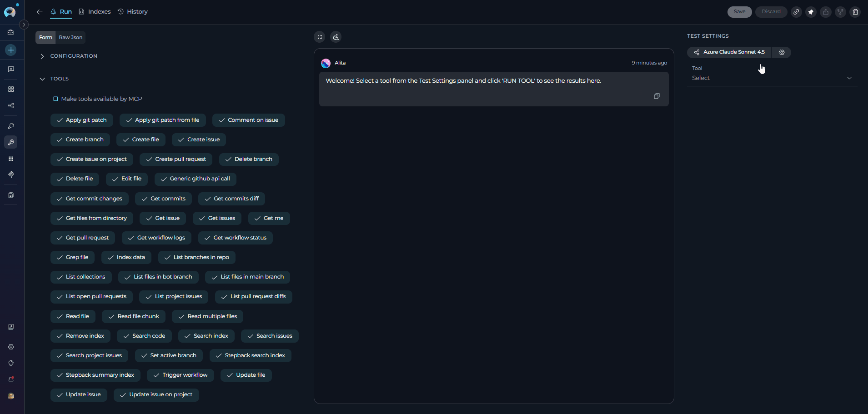Click the copy link icon in top bar

(796, 12)
